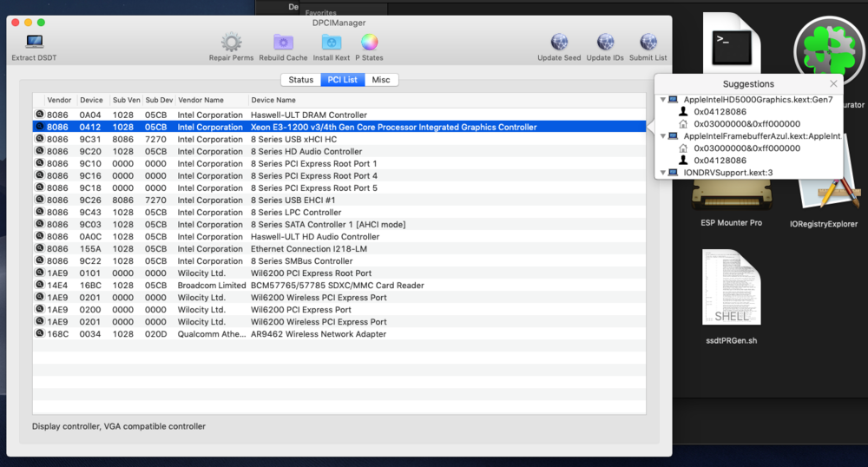The image size is (868, 467).
Task: Click the Update Seed globe icon
Action: tap(559, 42)
